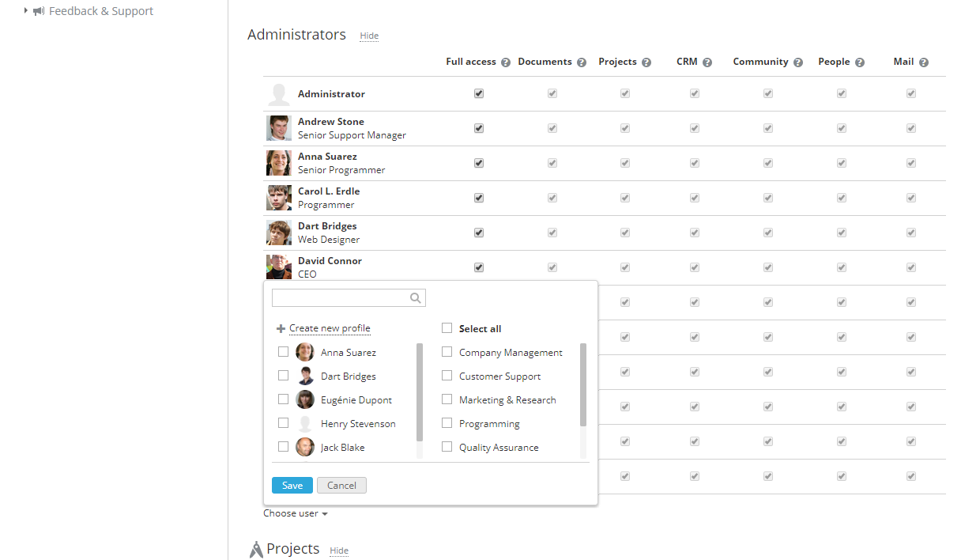The image size is (980, 560).
Task: Collapse the Projects section via Hide
Action: click(x=338, y=550)
